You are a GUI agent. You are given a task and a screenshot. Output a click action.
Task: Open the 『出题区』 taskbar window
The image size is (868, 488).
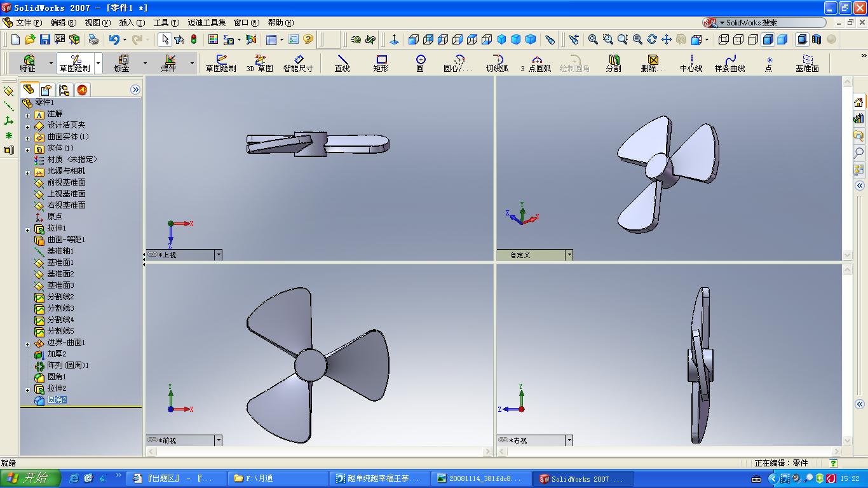[177, 478]
